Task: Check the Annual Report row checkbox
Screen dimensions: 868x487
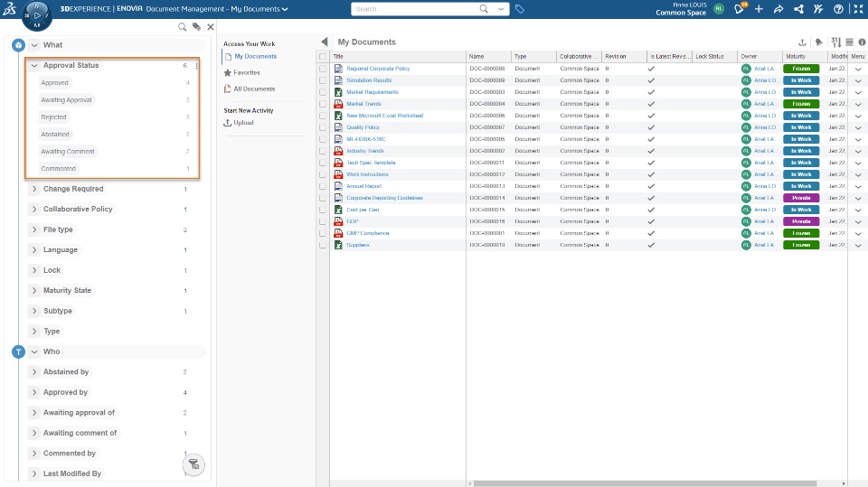Action: (x=323, y=186)
